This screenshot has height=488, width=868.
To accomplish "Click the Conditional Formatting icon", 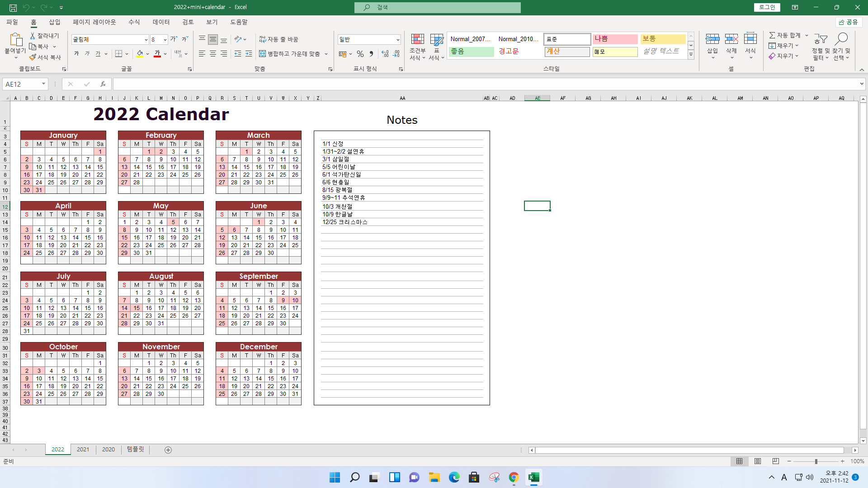I will (x=417, y=39).
